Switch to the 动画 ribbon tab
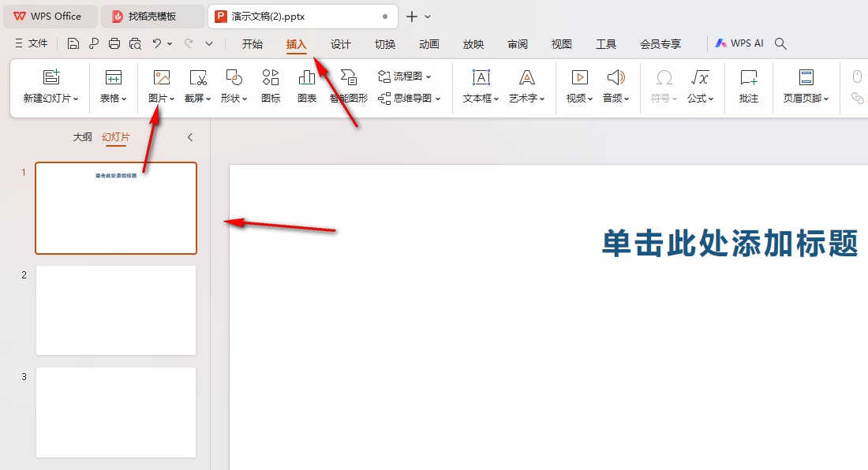868x470 pixels. 429,44
